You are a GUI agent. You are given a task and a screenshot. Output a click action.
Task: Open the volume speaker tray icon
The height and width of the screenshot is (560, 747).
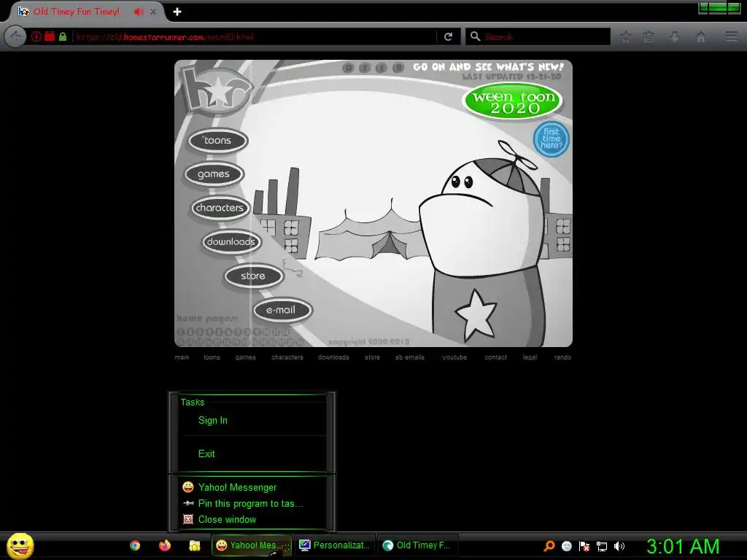[619, 546]
